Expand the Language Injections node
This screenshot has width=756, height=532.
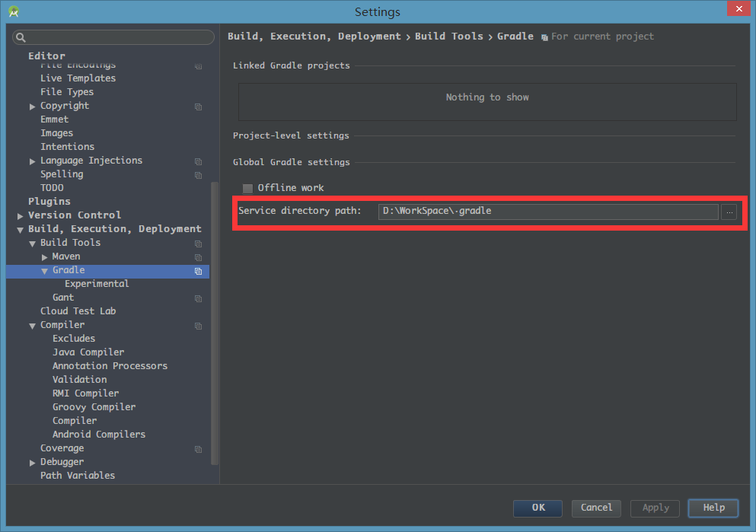point(32,161)
